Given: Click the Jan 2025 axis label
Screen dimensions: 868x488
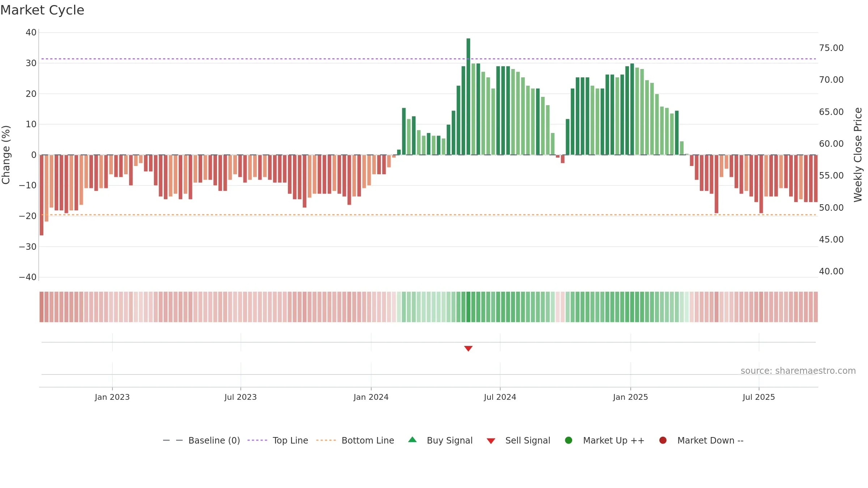Looking at the screenshot, I should click(x=630, y=397).
